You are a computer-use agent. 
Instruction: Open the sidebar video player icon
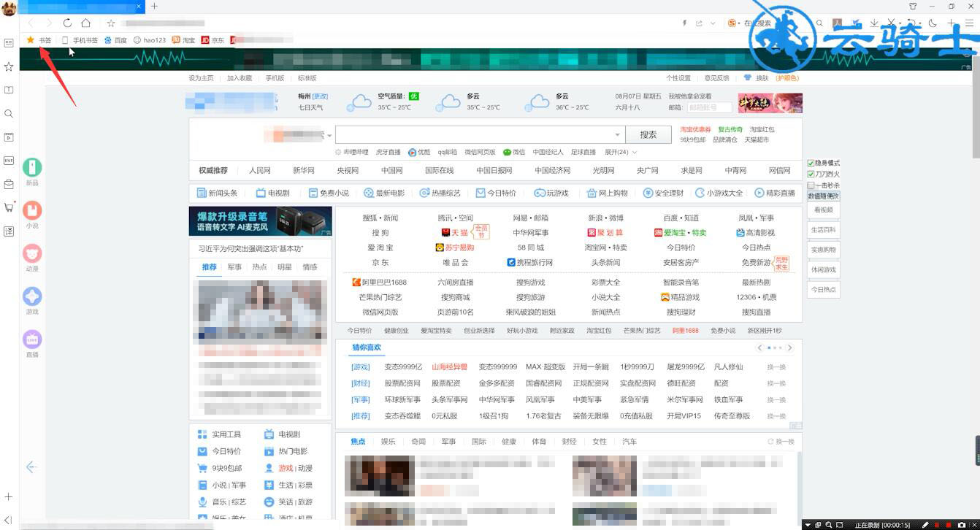(9, 137)
